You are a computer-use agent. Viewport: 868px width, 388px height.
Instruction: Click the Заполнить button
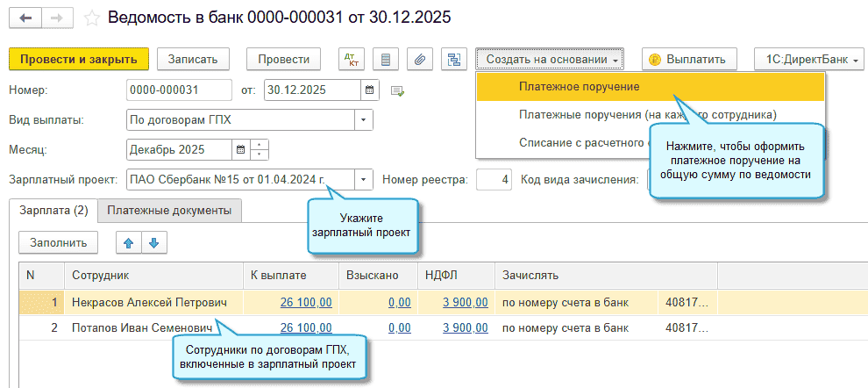58,243
